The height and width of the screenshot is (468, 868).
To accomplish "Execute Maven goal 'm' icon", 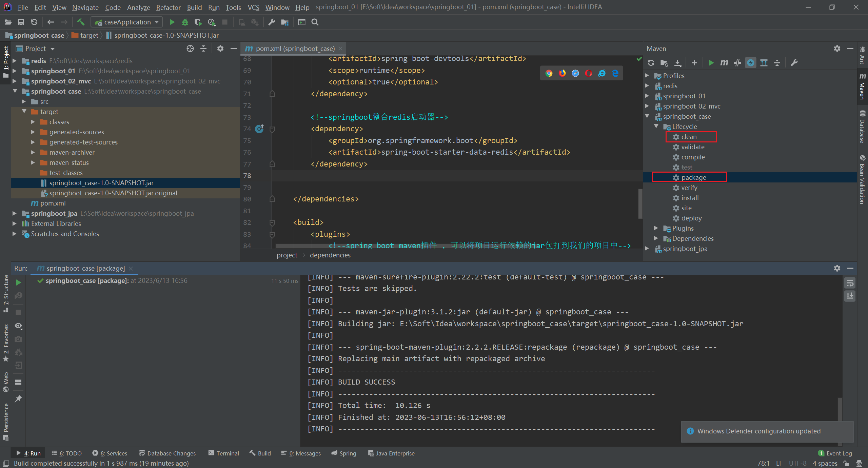I will (724, 63).
